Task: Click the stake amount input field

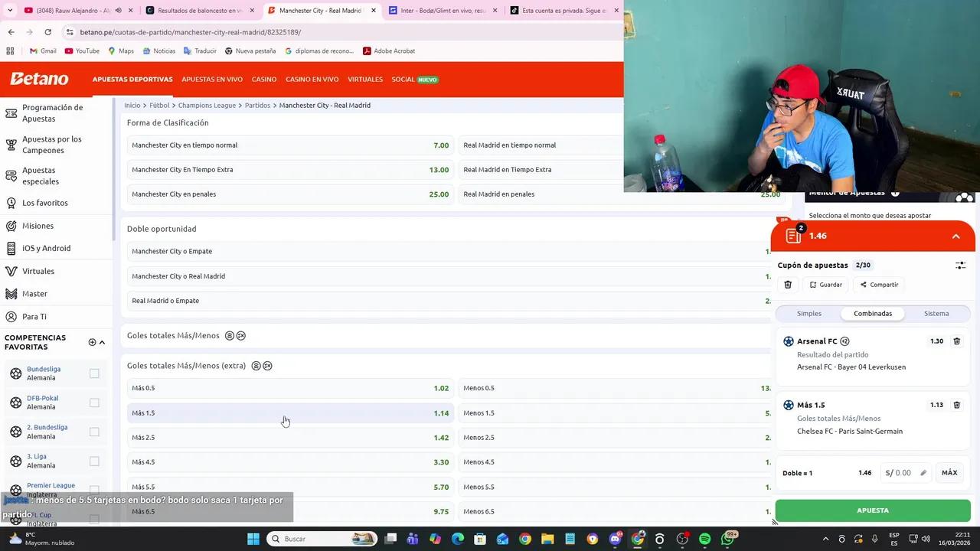Action: click(x=906, y=473)
